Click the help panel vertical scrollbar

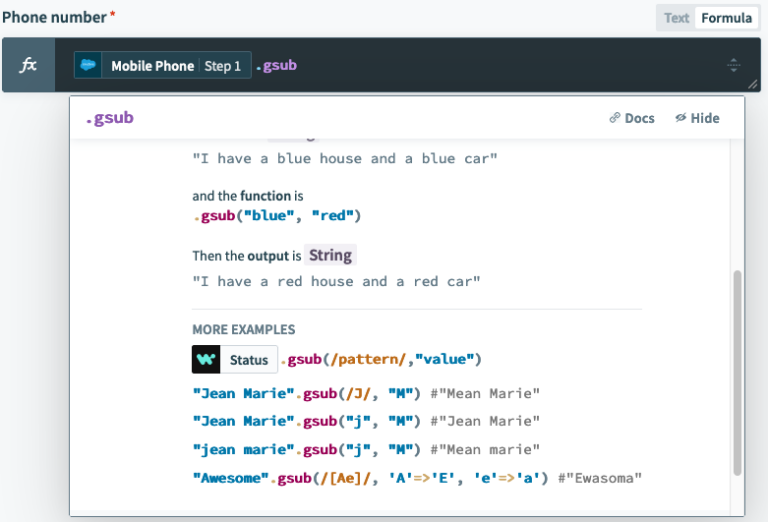738,370
